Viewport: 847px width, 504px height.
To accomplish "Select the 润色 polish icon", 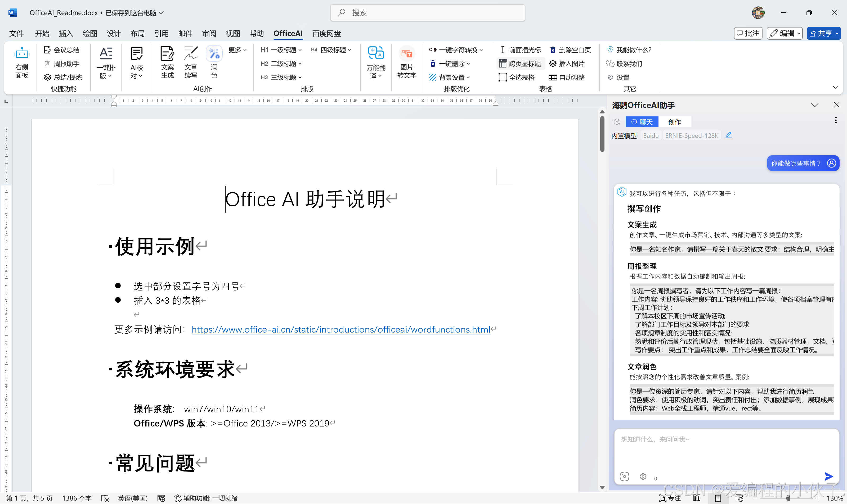I will pyautogui.click(x=214, y=54).
